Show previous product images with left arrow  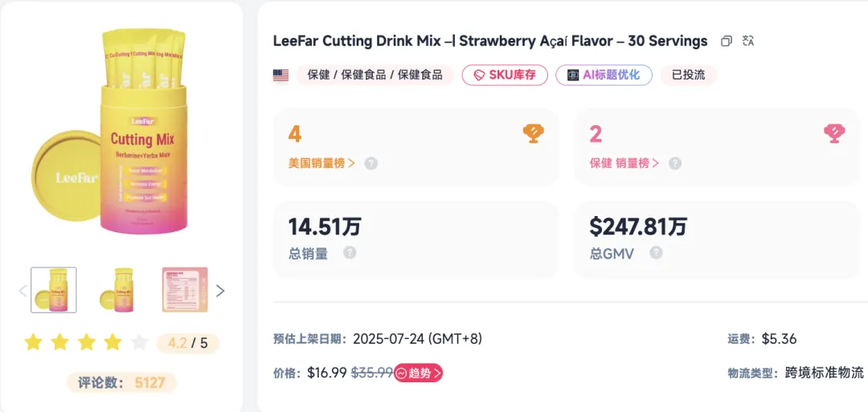tap(23, 291)
